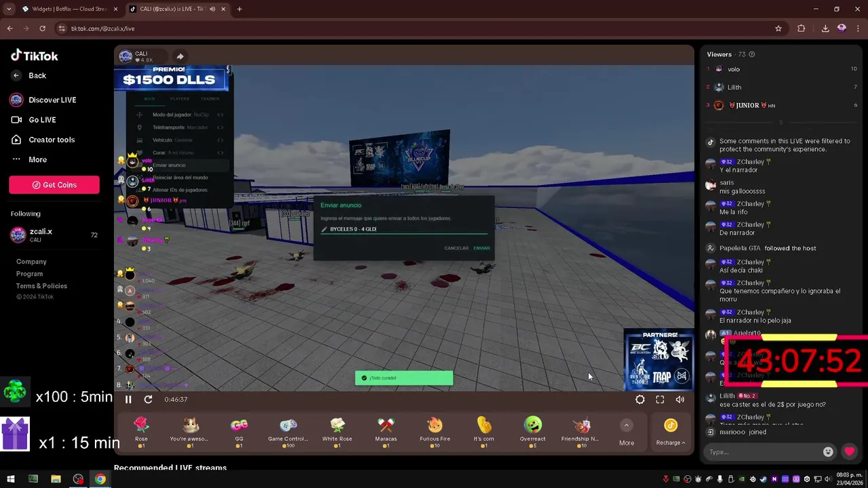Focus the chat Type... input
The height and width of the screenshot is (488, 868).
click(762, 452)
